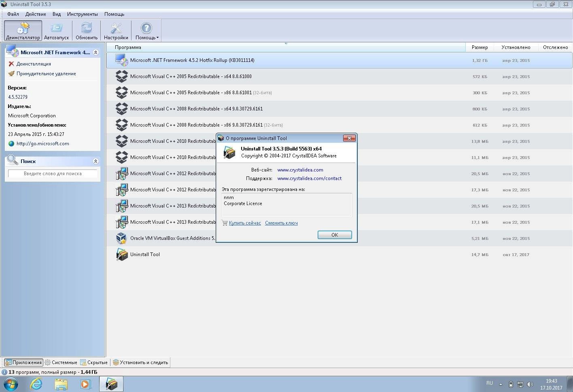Viewport: 573px width, 392px height.
Task: Select Visual C++ 2005 x86 8.0.61001 icon
Action: coord(122,93)
